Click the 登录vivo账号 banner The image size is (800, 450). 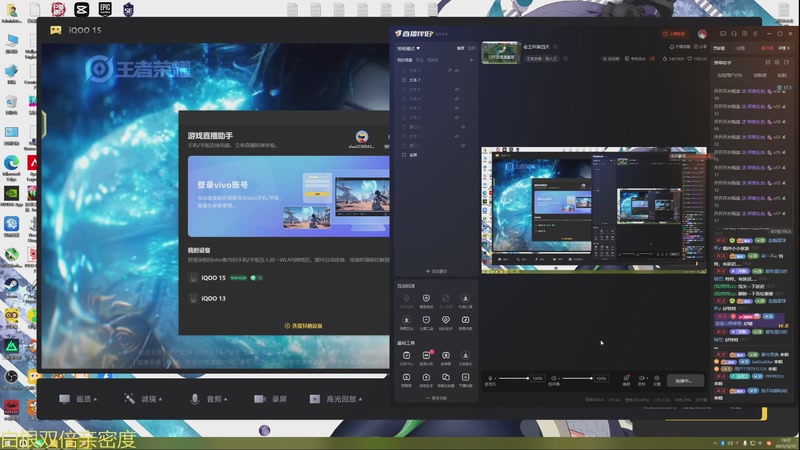[x=288, y=196]
